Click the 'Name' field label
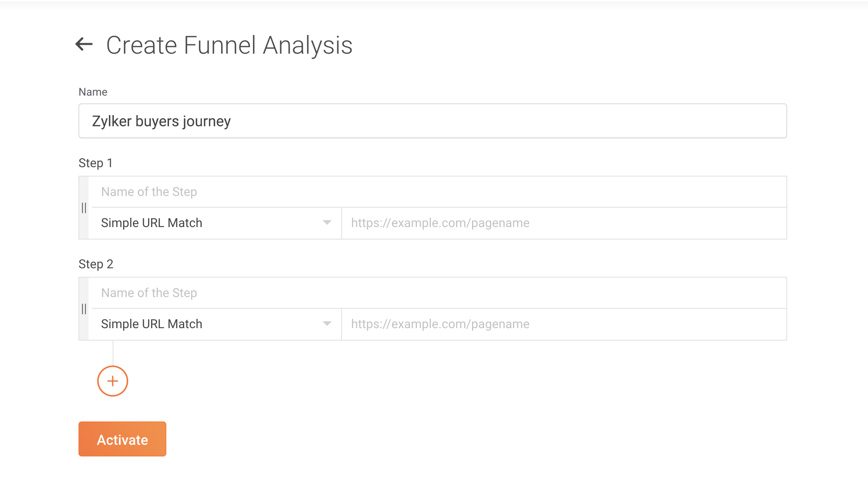Screen dimensions: 868x493 click(x=93, y=92)
